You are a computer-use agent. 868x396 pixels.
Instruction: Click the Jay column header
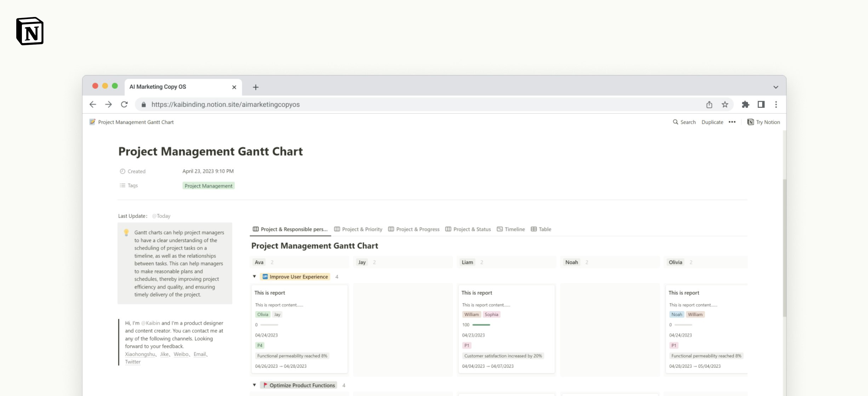pos(362,262)
